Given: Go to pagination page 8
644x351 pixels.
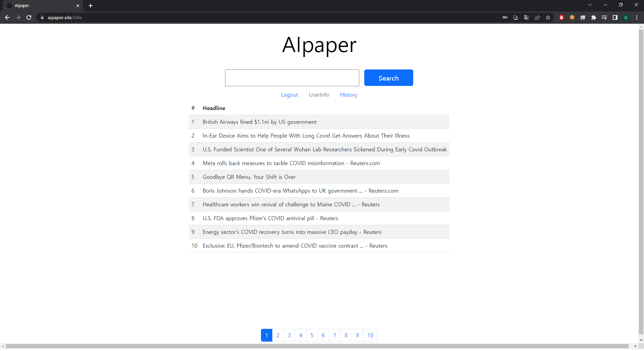Looking at the screenshot, I should [x=346, y=335].
